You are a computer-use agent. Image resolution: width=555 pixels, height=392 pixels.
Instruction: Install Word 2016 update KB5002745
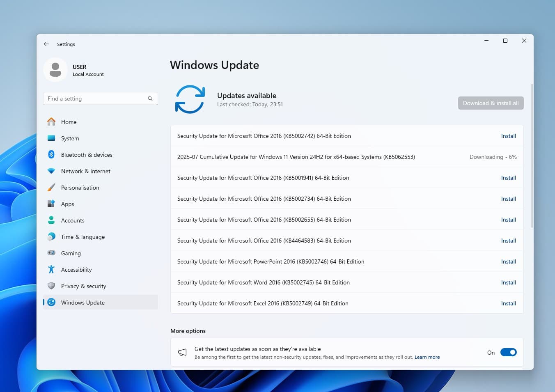508,282
